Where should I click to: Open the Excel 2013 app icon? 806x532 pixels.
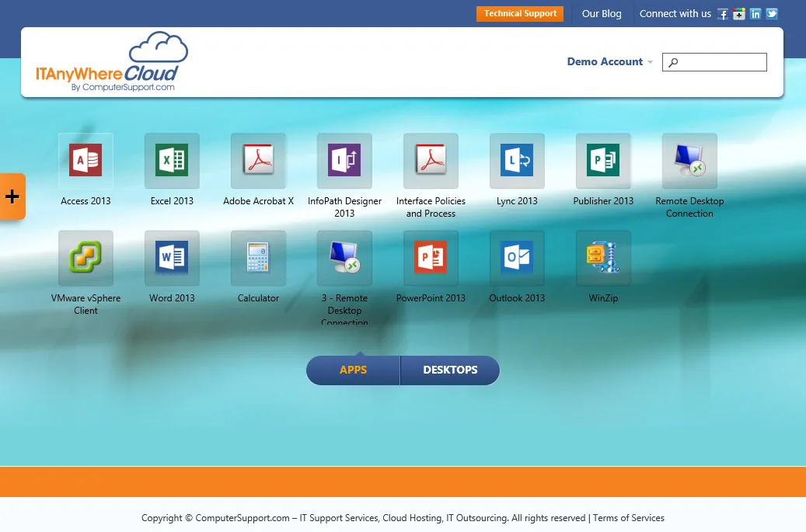[173, 160]
